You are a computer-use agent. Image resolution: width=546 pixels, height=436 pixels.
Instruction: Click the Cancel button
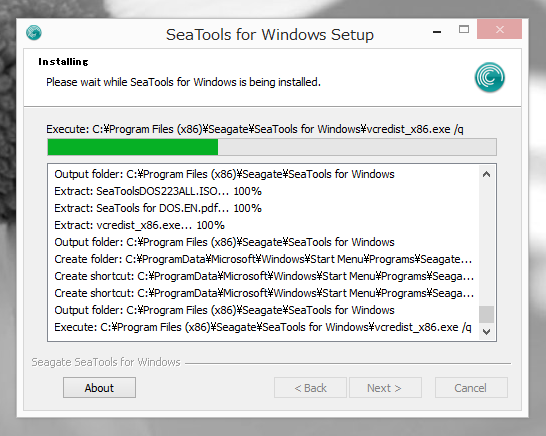471,388
